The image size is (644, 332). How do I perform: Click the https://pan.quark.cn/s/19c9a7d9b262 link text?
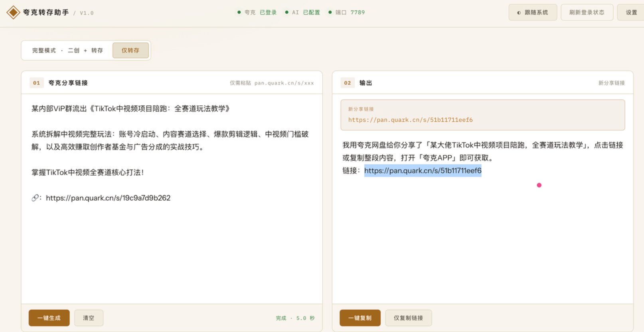tap(108, 198)
